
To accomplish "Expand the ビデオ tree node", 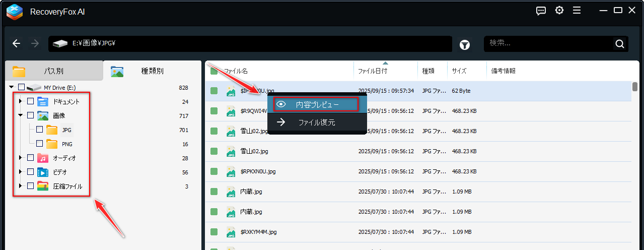I will click(x=21, y=172).
